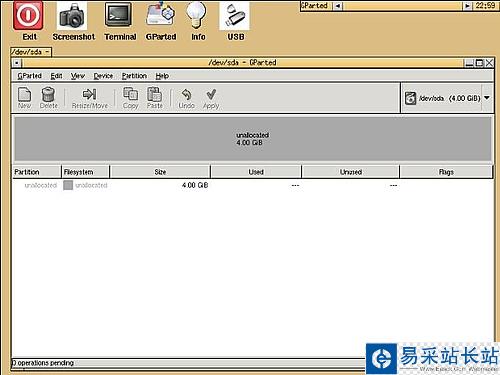Screen dimensions: 500x375
Task: Click the Unused column header
Action: coord(351,172)
